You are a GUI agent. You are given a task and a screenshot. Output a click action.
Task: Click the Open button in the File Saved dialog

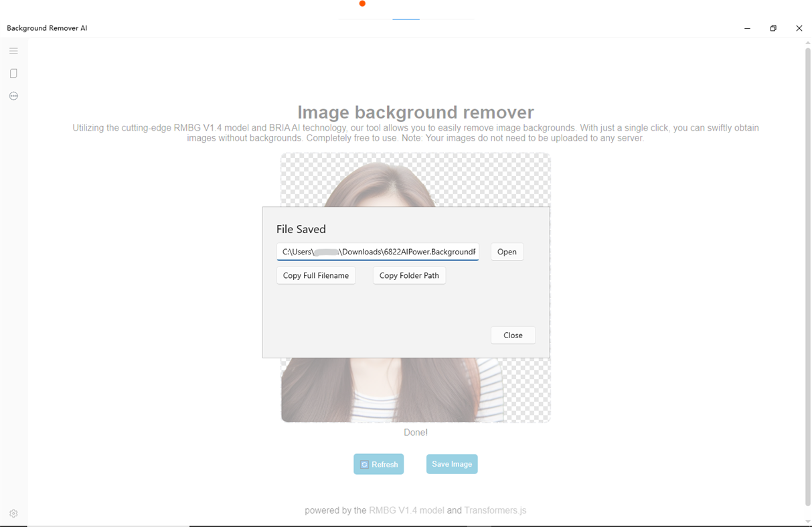507,252
